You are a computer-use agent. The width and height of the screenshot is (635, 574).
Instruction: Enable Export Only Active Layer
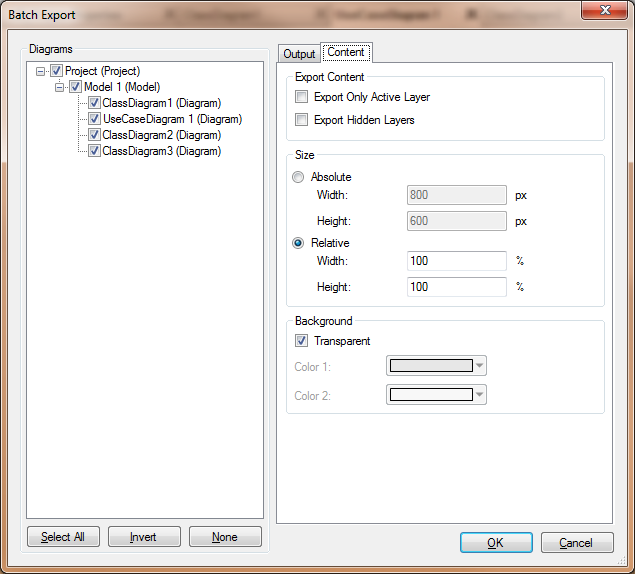(x=301, y=97)
